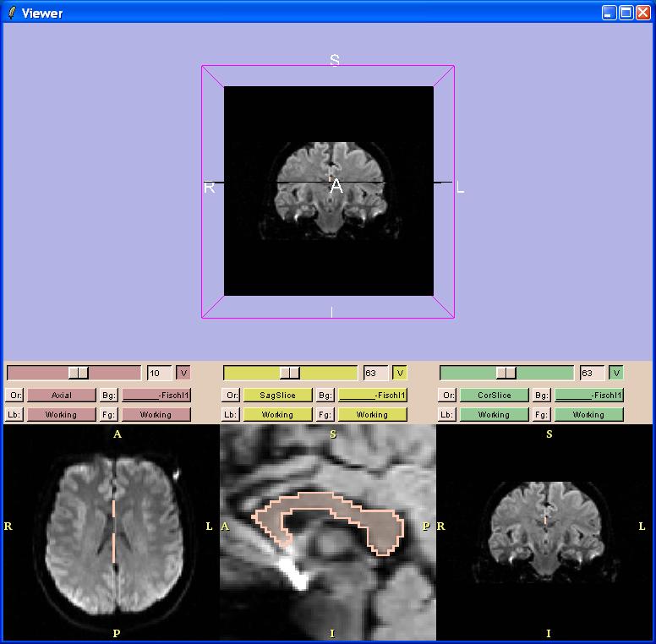
Task: Open the SagSlice orientation dropdown
Action: pyautogui.click(x=277, y=395)
